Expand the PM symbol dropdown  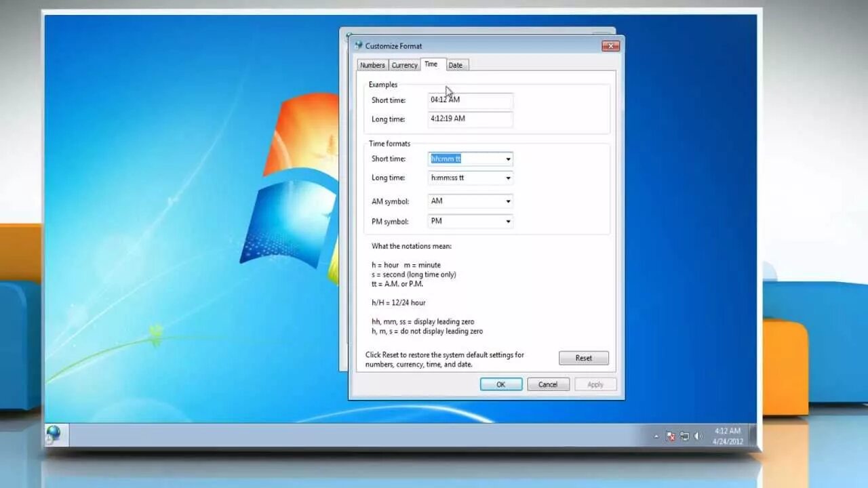pos(508,221)
